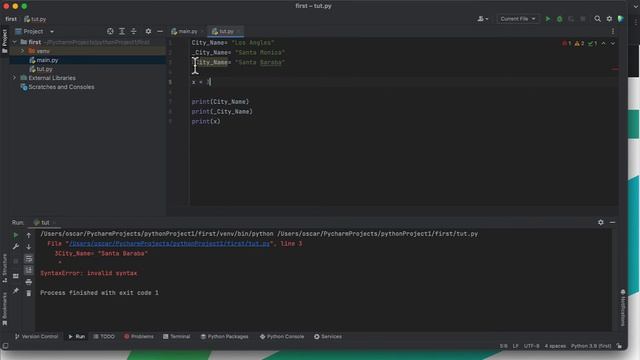Open Version Control tool window
The image size is (640, 360).
tap(36, 336)
